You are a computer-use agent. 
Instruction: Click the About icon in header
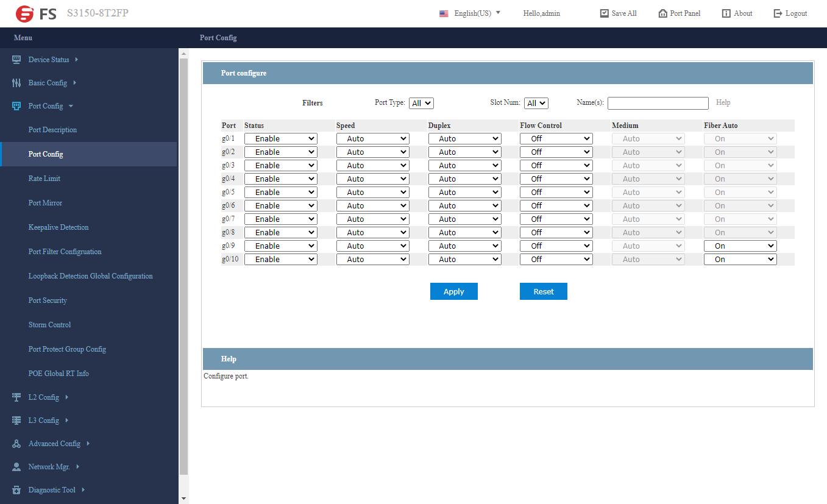point(726,13)
